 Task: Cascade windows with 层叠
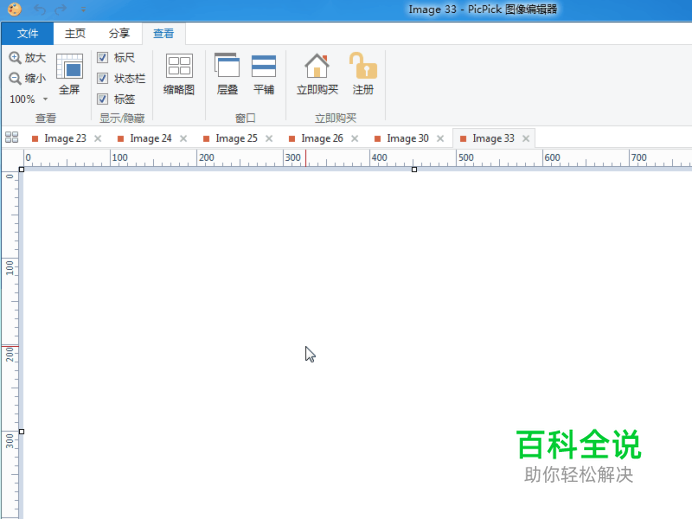click(227, 74)
